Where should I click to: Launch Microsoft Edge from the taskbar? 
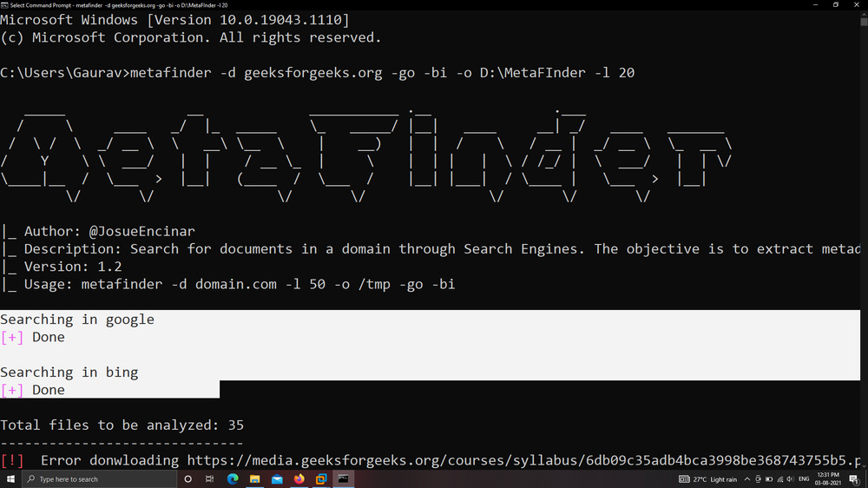(233, 479)
